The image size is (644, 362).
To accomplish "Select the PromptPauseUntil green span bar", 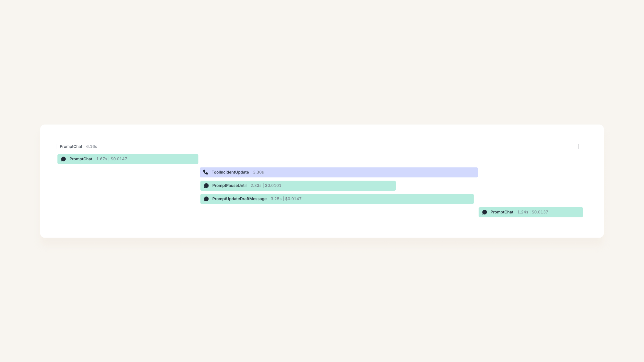I will click(298, 186).
